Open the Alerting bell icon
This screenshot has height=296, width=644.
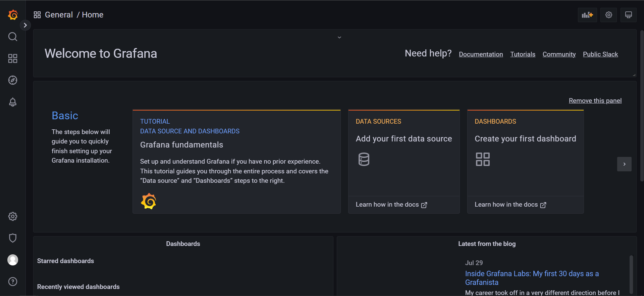pos(13,102)
